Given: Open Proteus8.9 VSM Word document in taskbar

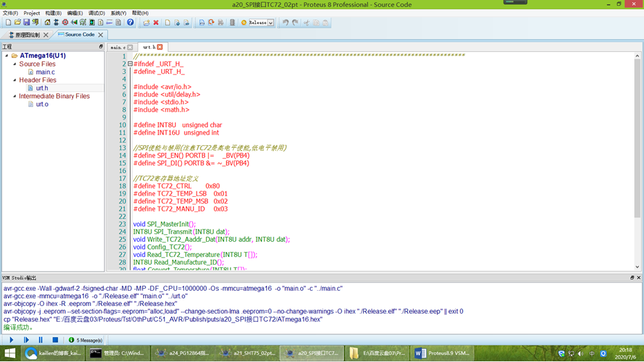Looking at the screenshot, I should click(x=442, y=353).
